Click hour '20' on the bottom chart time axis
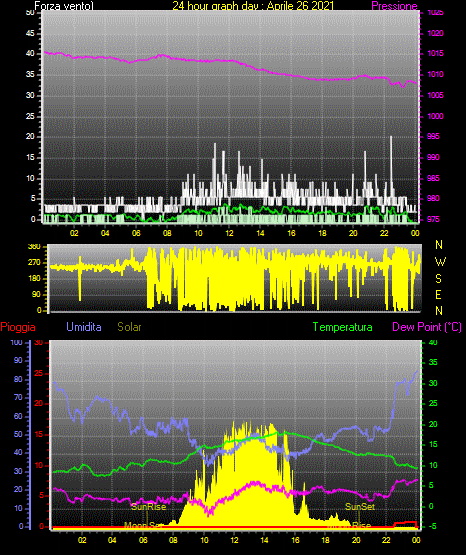466x555 pixels. (356, 540)
